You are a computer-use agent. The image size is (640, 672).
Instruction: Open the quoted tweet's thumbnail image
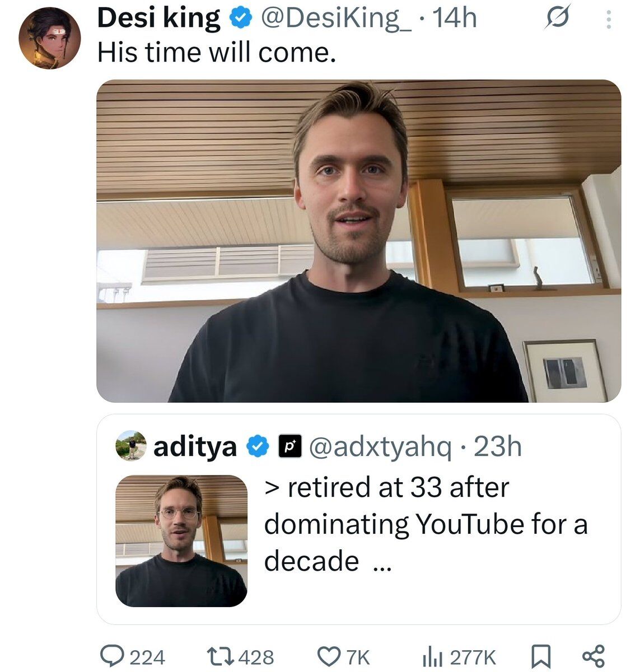click(x=181, y=541)
